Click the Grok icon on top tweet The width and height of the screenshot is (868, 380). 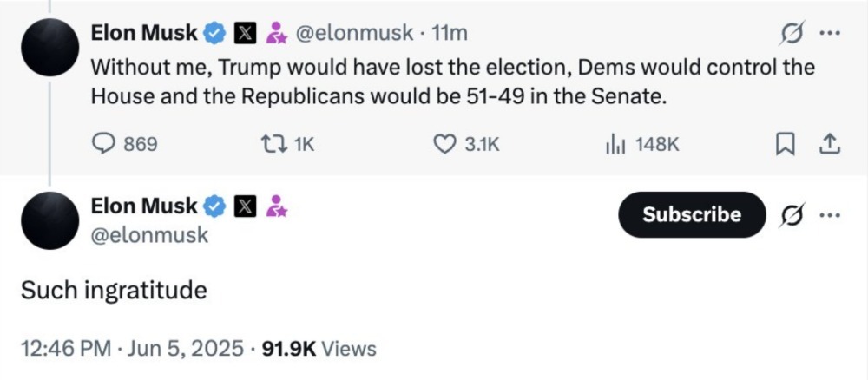pyautogui.click(x=791, y=34)
